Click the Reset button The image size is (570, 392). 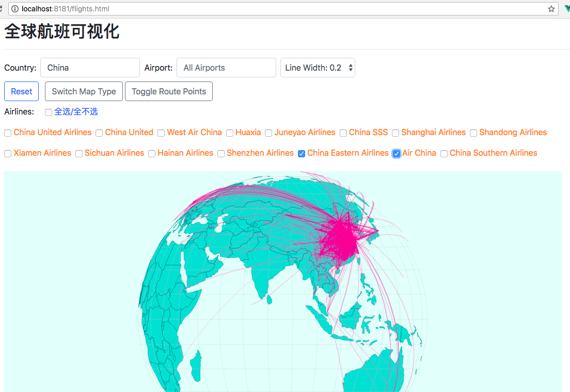tap(22, 91)
